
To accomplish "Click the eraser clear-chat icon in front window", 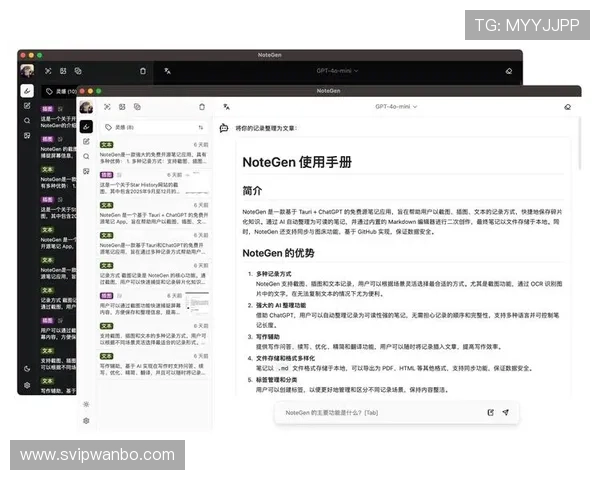I will point(567,107).
